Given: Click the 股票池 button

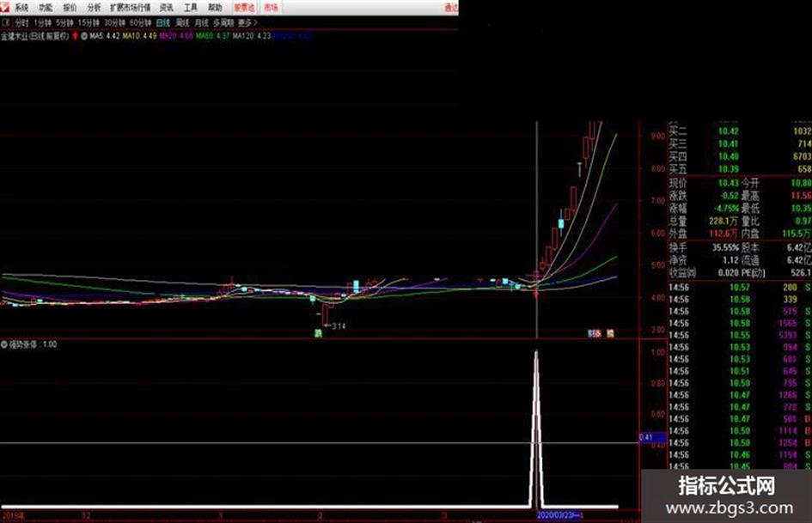Looking at the screenshot, I should click(244, 7).
